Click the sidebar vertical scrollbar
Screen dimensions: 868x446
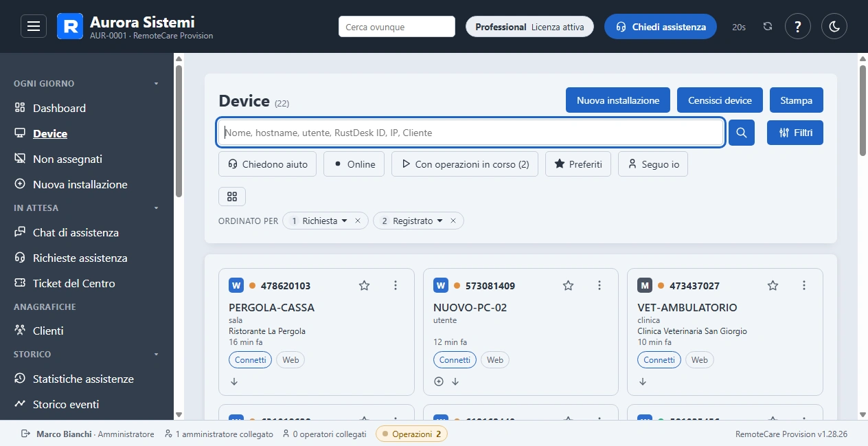[179, 131]
